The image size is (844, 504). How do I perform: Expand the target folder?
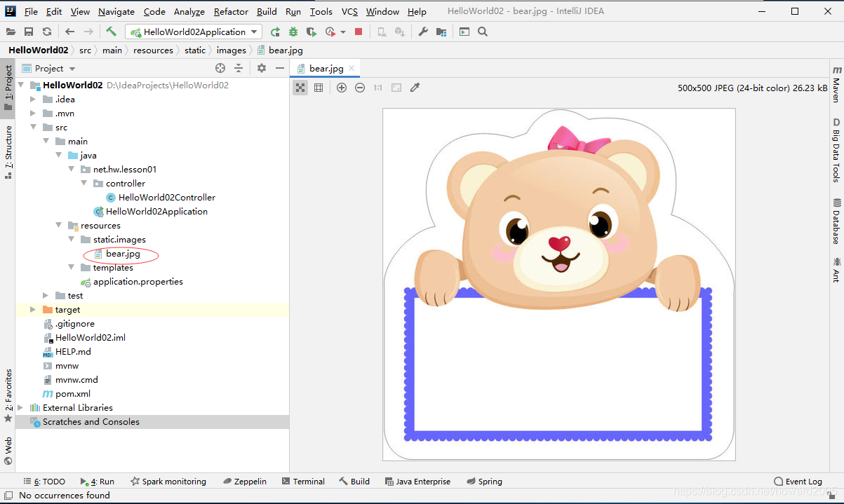tap(33, 310)
